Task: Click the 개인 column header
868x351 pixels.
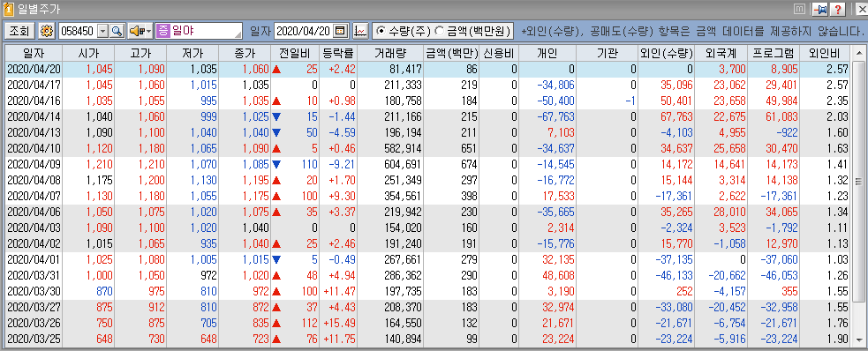Action: 547,54
